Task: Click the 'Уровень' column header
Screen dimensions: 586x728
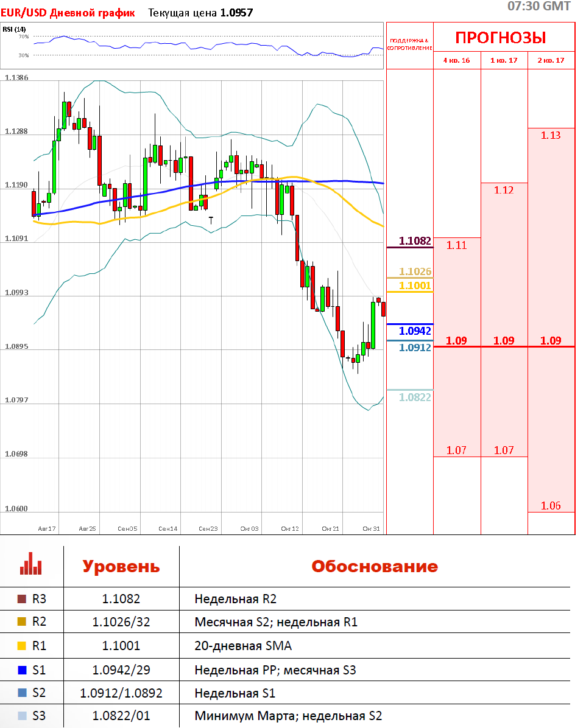Action: (x=121, y=567)
